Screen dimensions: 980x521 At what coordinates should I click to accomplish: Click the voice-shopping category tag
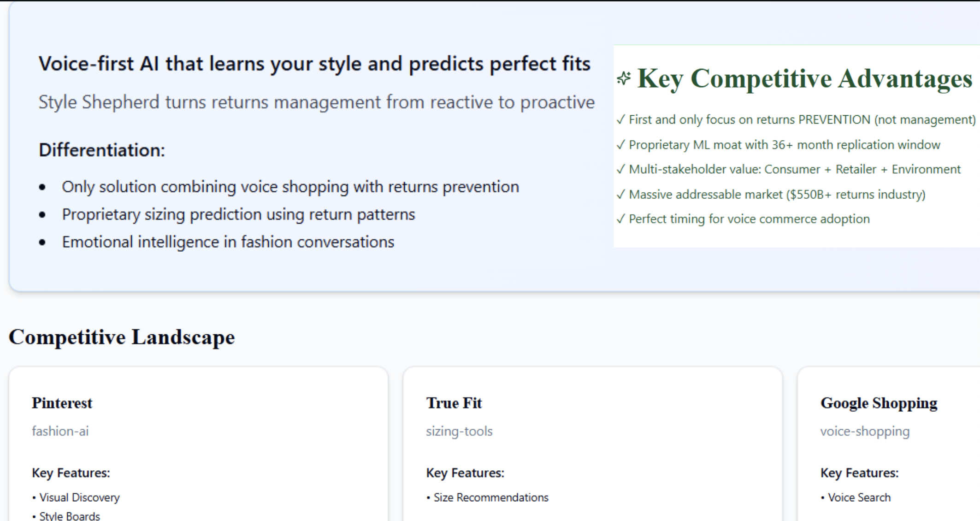[865, 431]
